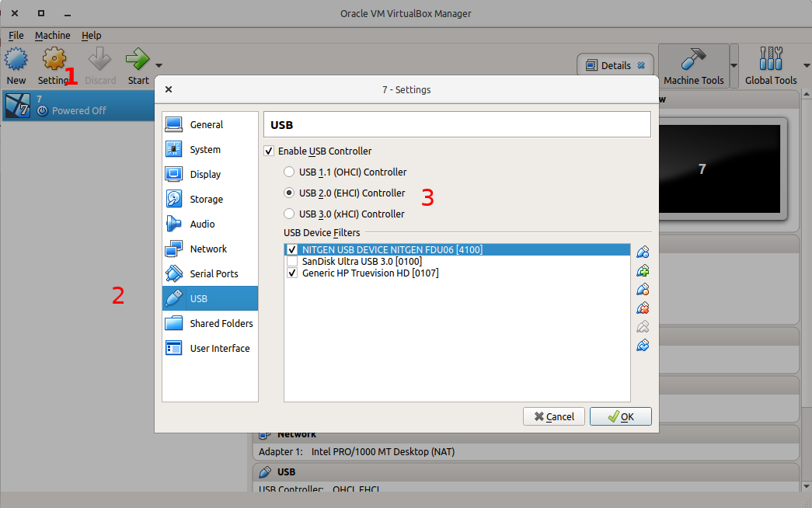Image resolution: width=812 pixels, height=508 pixels.
Task: Close the Details tool with its small x
Action: click(x=641, y=65)
